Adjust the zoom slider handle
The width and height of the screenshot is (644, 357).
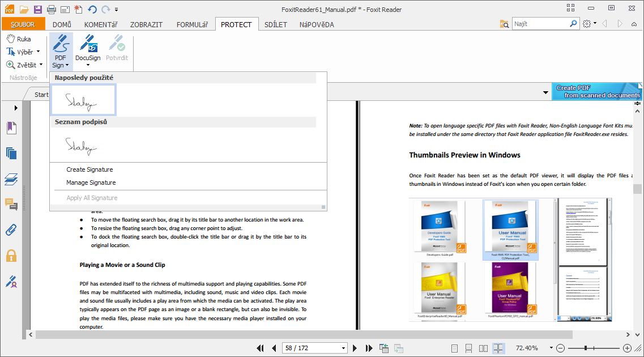coord(585,348)
